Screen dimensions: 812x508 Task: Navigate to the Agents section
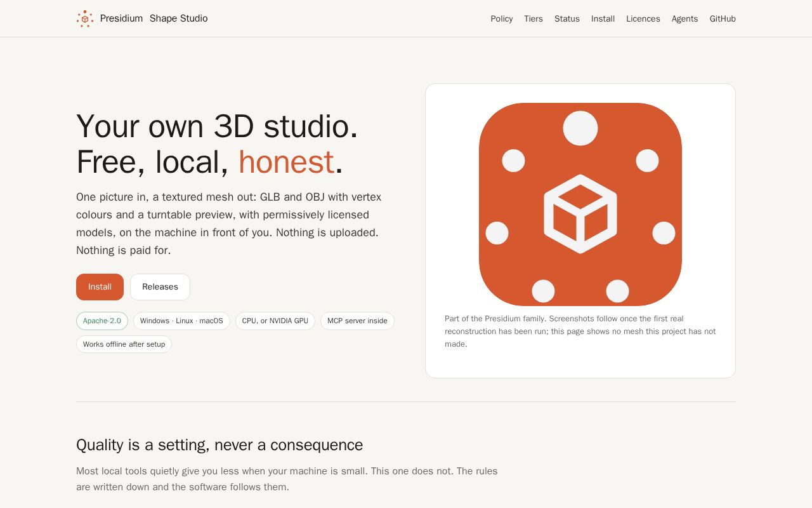click(684, 19)
